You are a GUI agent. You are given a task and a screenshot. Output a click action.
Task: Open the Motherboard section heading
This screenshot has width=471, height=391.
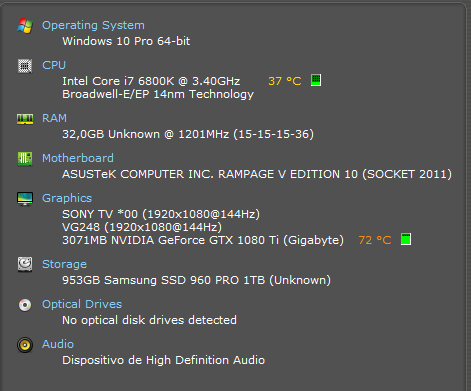tap(78, 158)
